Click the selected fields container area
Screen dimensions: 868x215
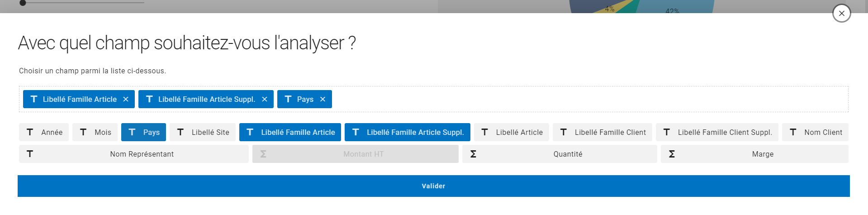click(588, 100)
